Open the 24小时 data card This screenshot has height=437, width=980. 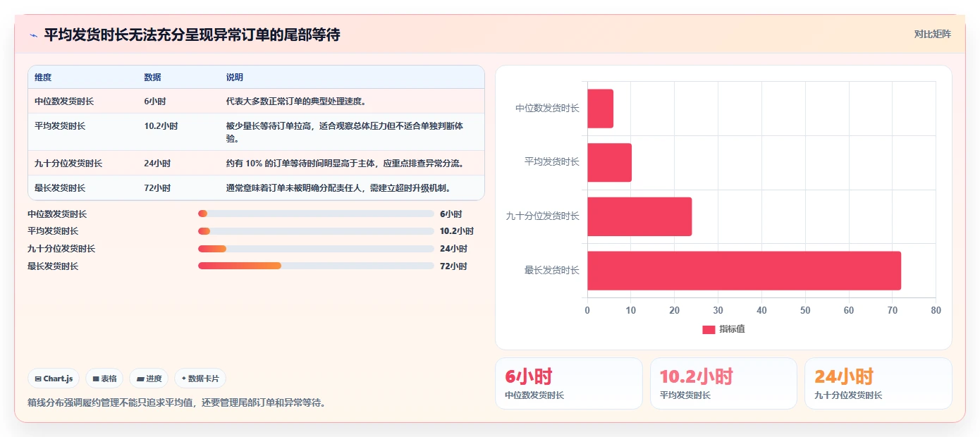click(878, 383)
